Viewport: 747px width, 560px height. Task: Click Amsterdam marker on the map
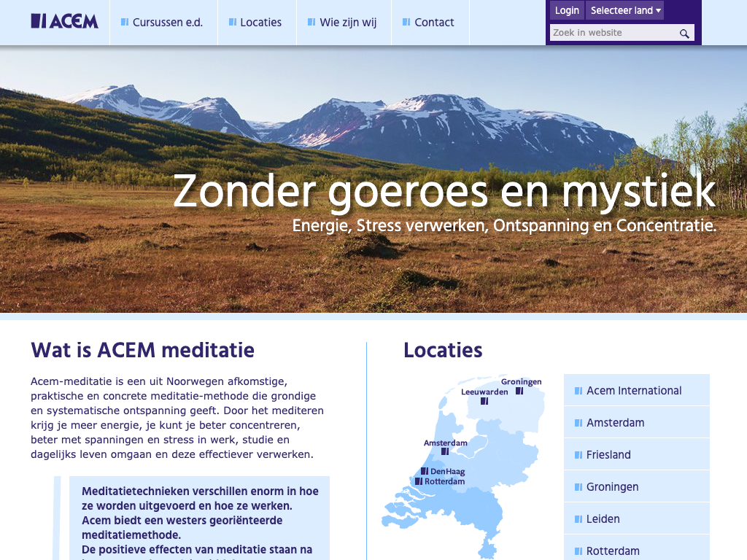445,452
